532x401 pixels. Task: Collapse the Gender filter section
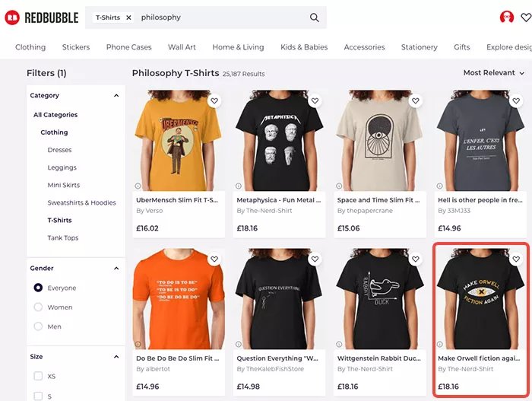point(116,269)
